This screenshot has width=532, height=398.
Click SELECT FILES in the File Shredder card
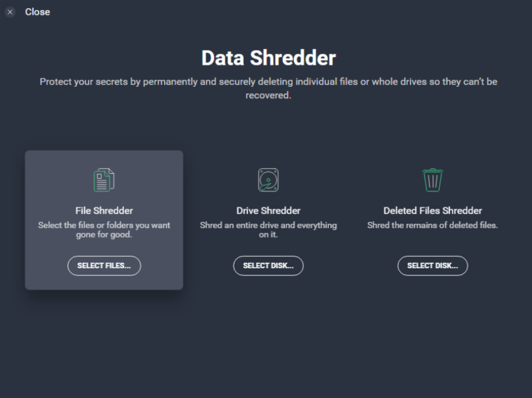pyautogui.click(x=104, y=266)
